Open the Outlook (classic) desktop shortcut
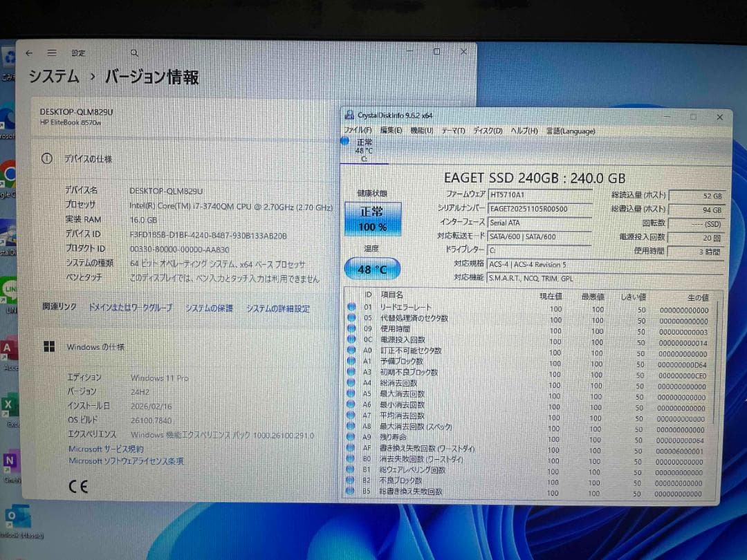The image size is (747, 560). point(20,521)
